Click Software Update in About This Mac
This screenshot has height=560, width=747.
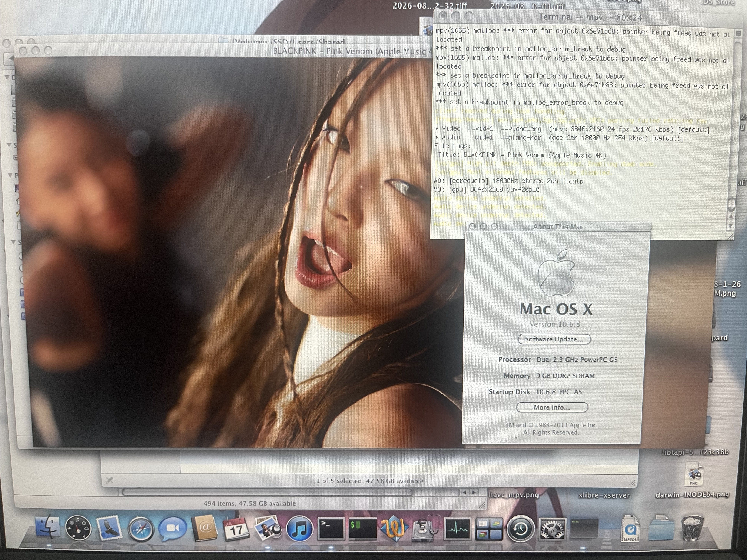tap(554, 339)
